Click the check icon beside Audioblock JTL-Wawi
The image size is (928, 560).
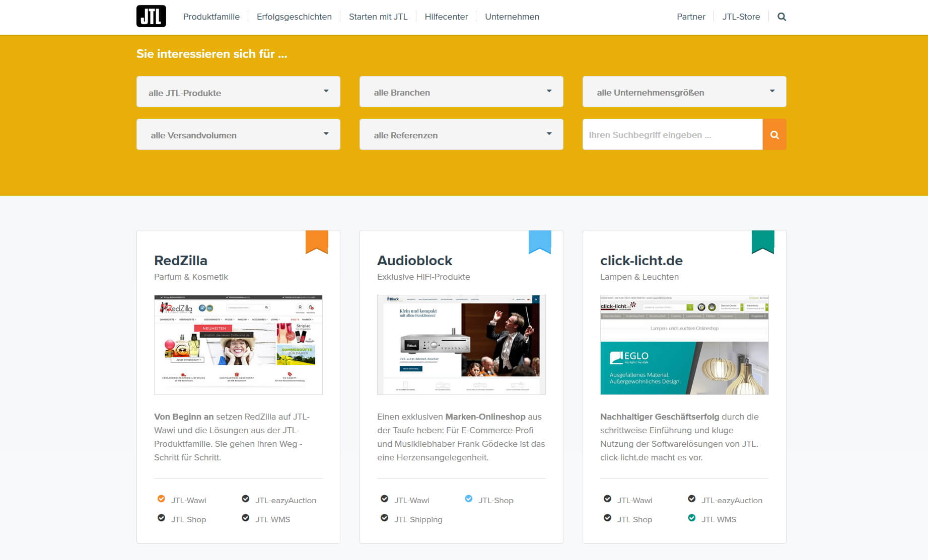(x=384, y=499)
